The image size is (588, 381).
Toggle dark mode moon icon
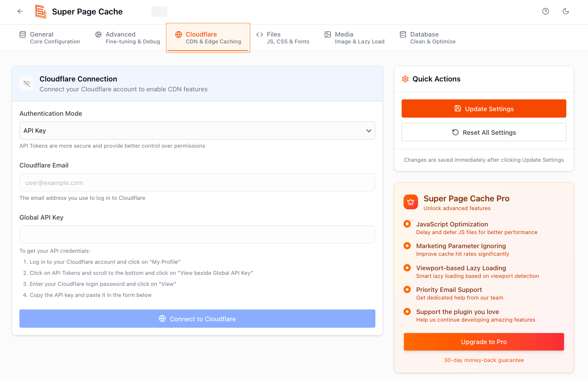point(566,11)
